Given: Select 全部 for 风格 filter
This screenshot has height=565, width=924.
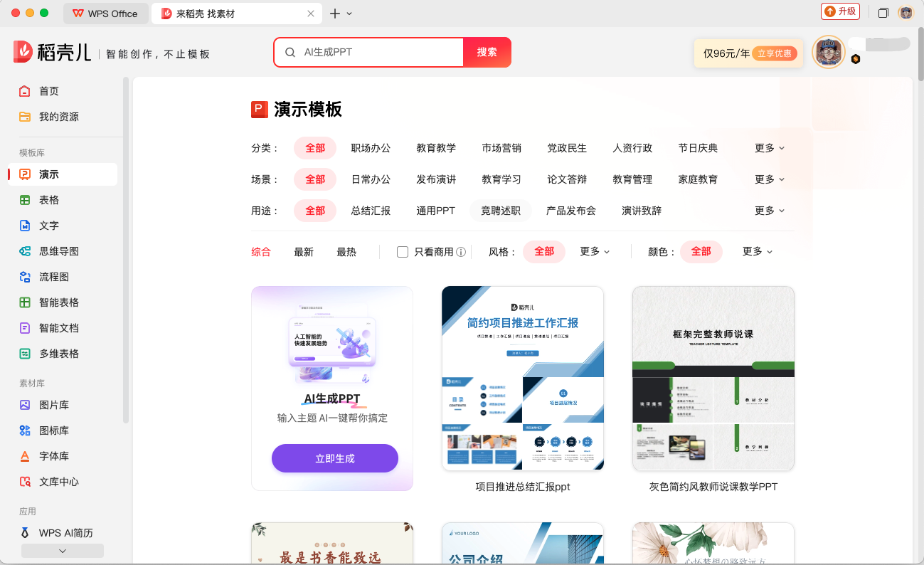Looking at the screenshot, I should pos(544,252).
